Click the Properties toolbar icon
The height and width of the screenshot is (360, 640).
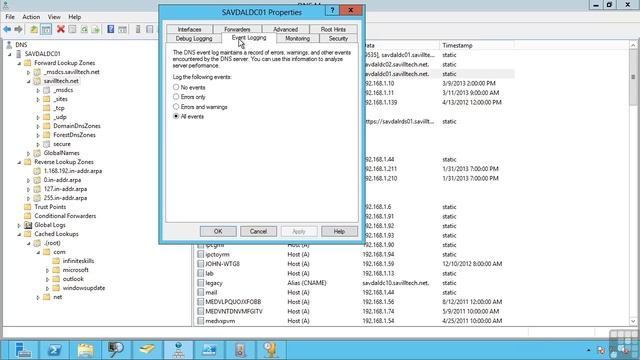72,29
